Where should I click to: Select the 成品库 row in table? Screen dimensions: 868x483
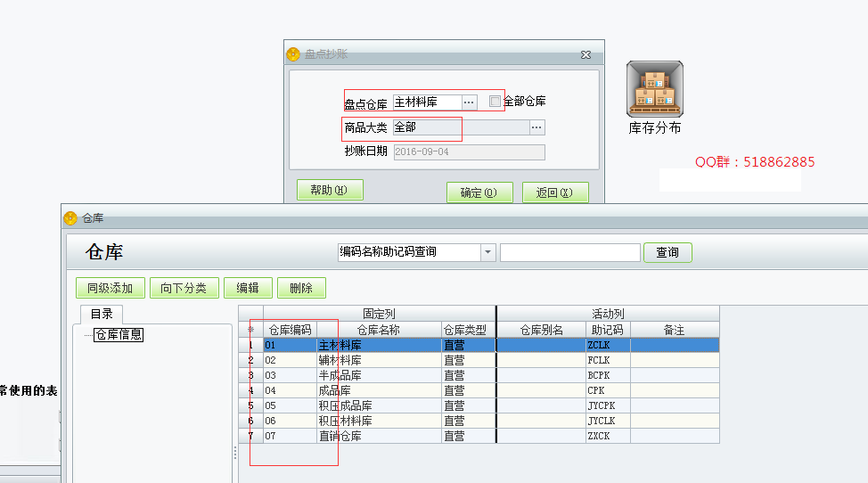coord(379,390)
